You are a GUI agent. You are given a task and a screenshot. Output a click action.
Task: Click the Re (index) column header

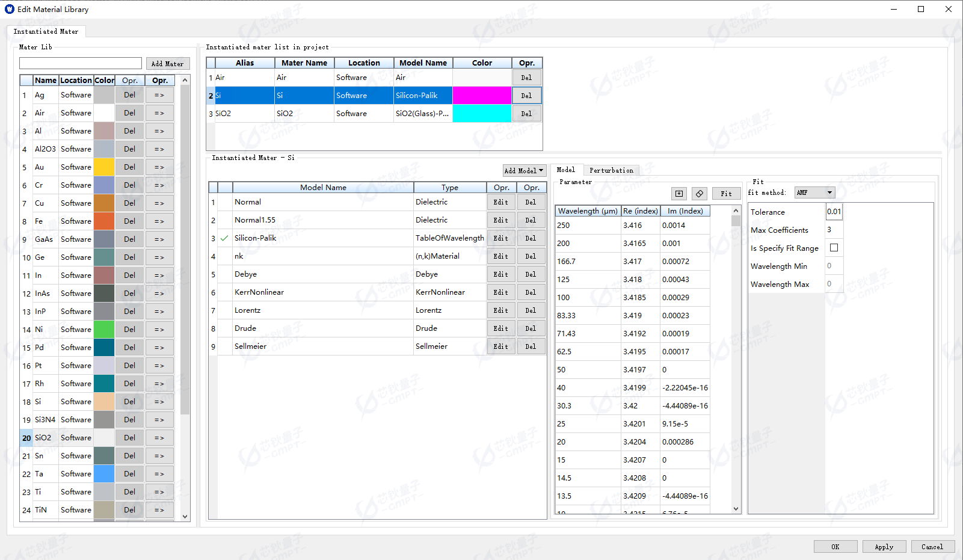tap(641, 211)
